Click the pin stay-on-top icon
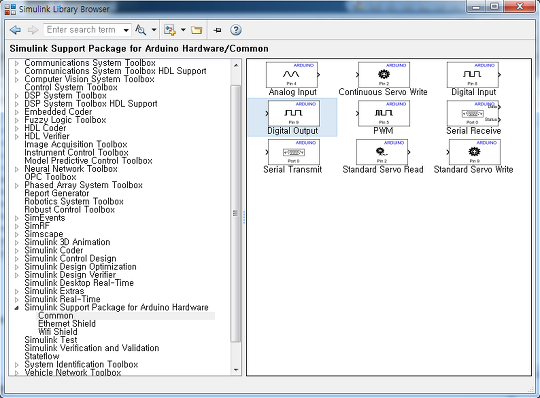The image size is (540, 398). 217,30
